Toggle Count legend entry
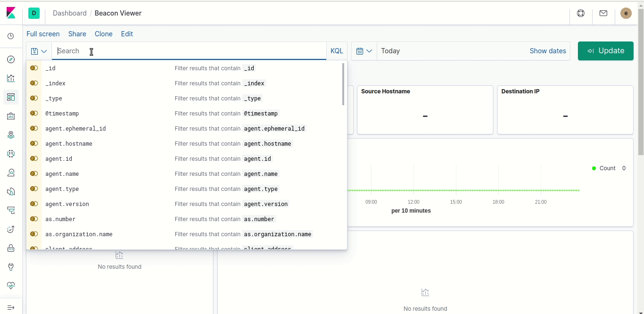Screen dimensions: 644x314 607,168
